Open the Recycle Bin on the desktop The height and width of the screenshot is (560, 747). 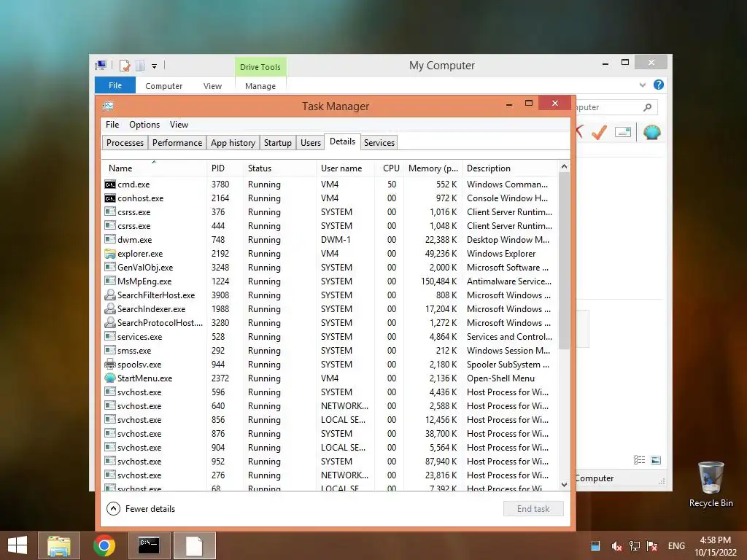pos(711,484)
